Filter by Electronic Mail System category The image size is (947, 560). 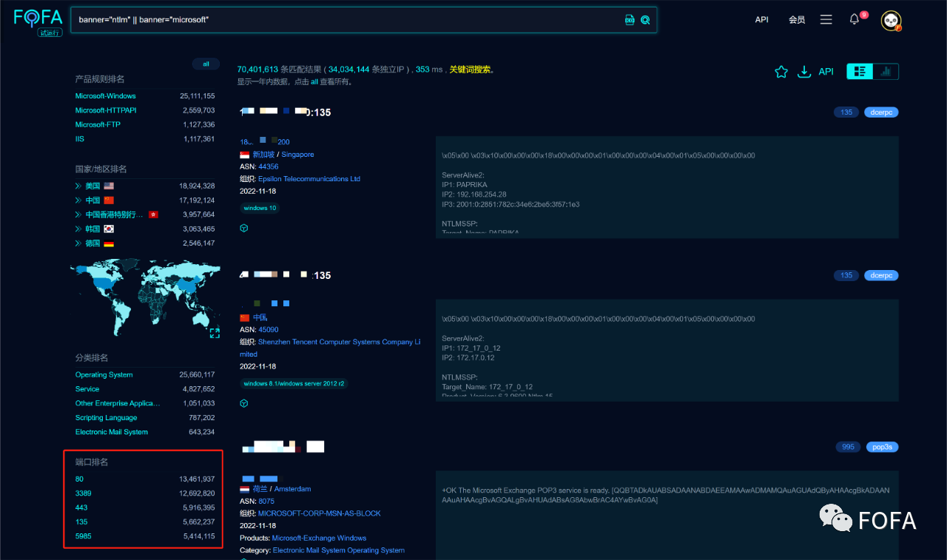point(112,432)
